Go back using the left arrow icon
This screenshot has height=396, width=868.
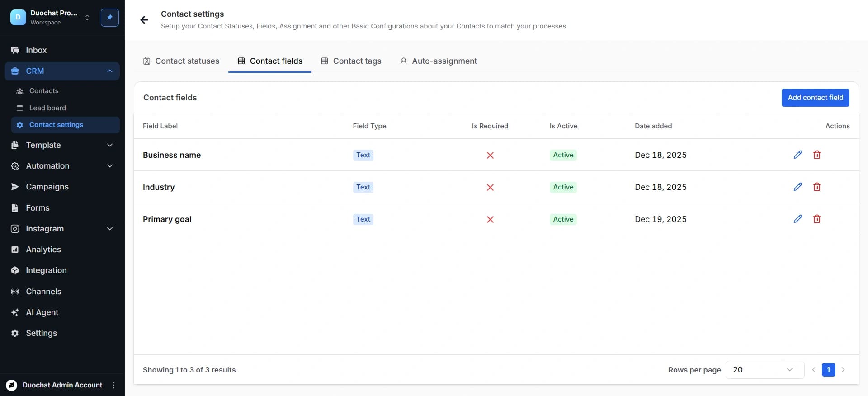click(144, 20)
